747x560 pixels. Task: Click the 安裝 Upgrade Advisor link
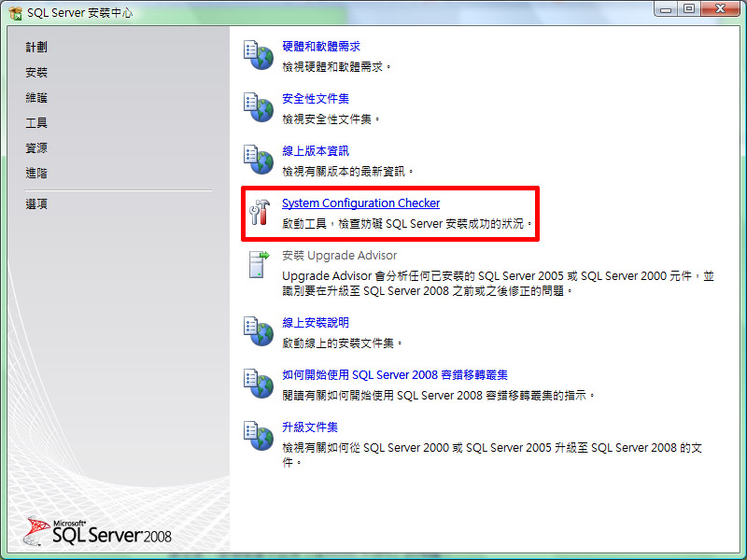coord(339,256)
